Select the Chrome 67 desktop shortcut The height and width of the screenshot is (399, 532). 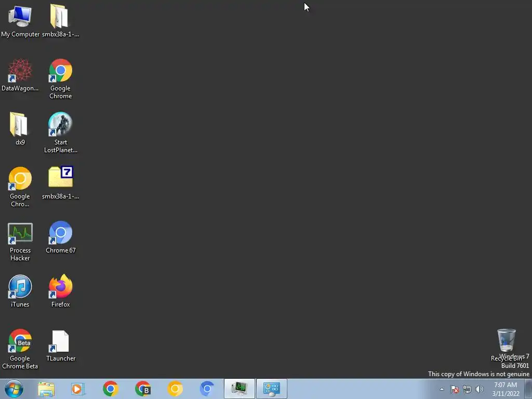(x=60, y=237)
